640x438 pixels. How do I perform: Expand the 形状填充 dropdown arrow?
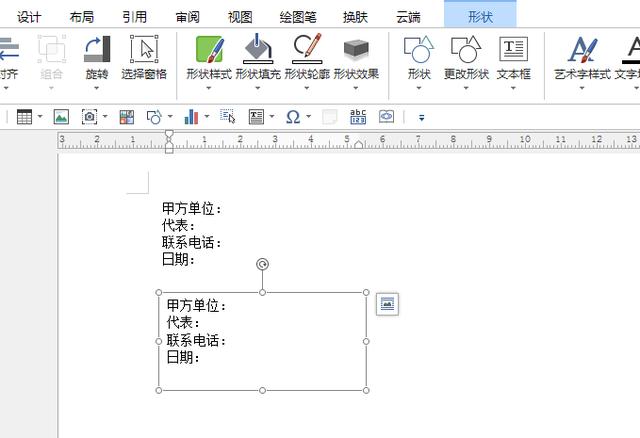(258, 88)
